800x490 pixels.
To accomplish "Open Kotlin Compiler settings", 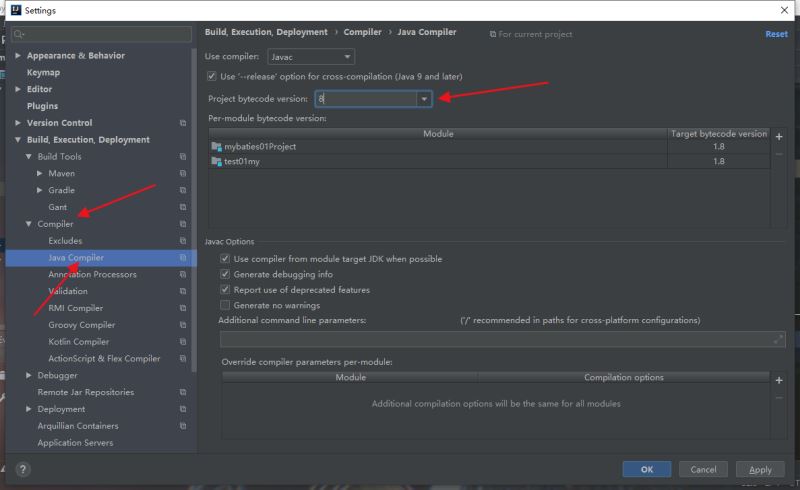I will click(79, 342).
